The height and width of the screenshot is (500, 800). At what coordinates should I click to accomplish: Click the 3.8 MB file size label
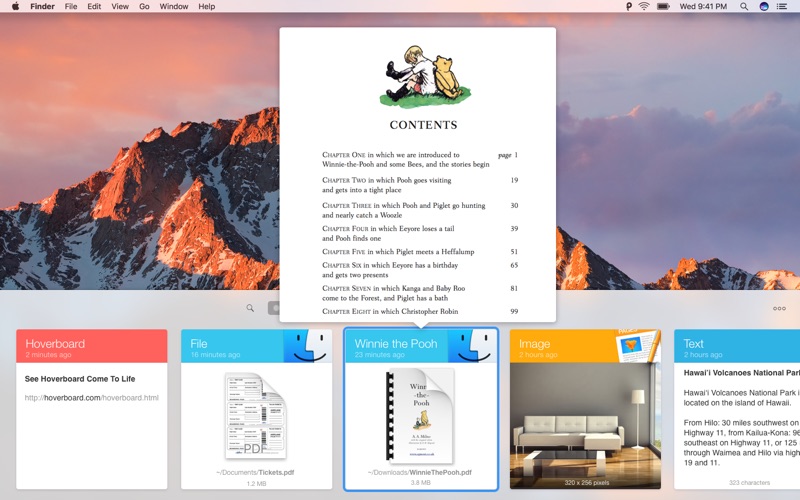tap(420, 483)
